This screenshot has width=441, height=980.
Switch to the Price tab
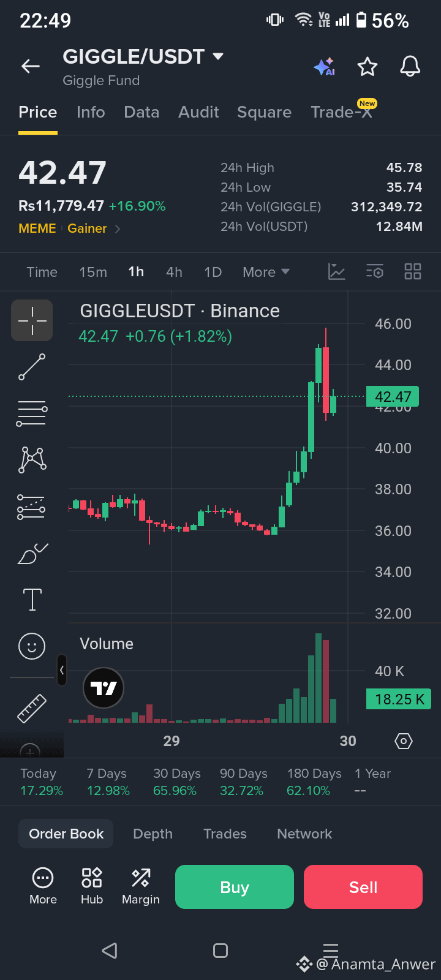coord(38,112)
